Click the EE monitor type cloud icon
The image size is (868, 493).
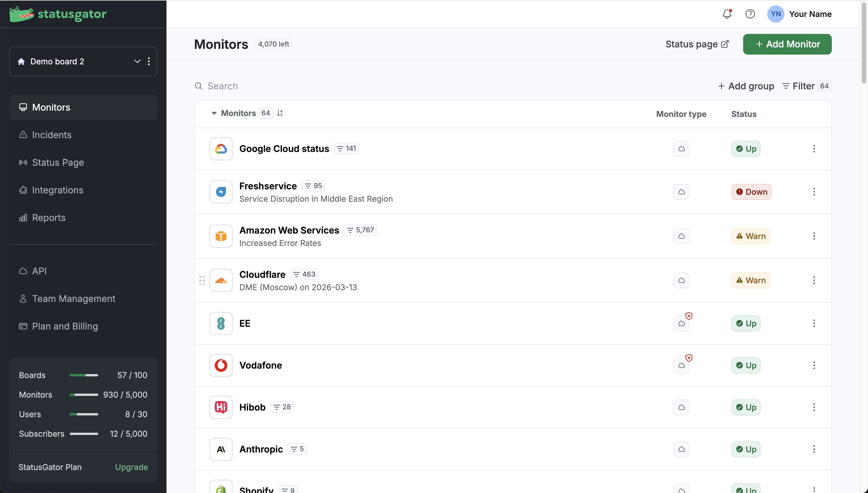(x=681, y=323)
